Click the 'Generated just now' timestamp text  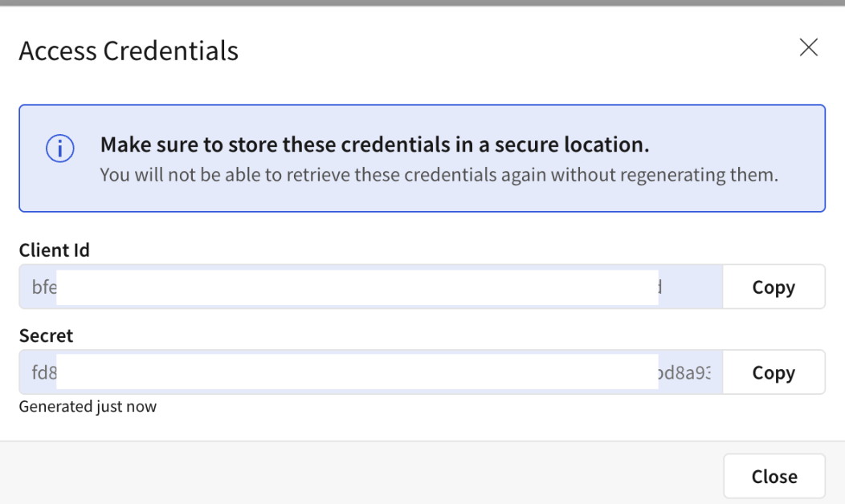coord(88,407)
